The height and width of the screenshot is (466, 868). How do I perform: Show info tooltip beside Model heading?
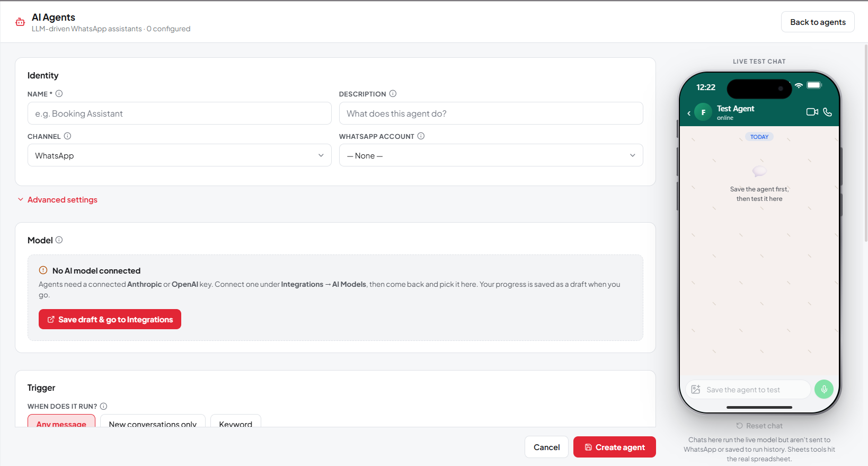tap(59, 240)
